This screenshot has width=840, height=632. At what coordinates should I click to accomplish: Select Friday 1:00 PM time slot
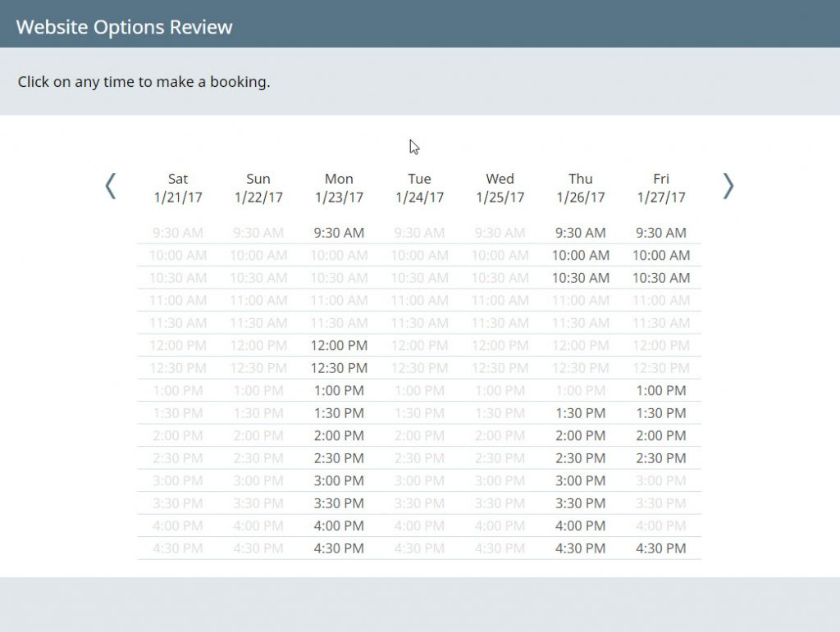(x=661, y=391)
